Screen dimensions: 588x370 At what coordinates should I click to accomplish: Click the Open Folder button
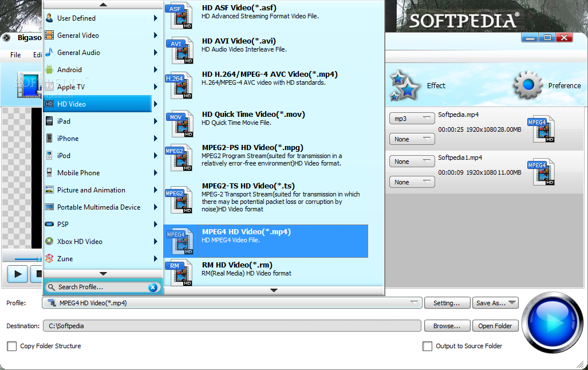pos(495,326)
